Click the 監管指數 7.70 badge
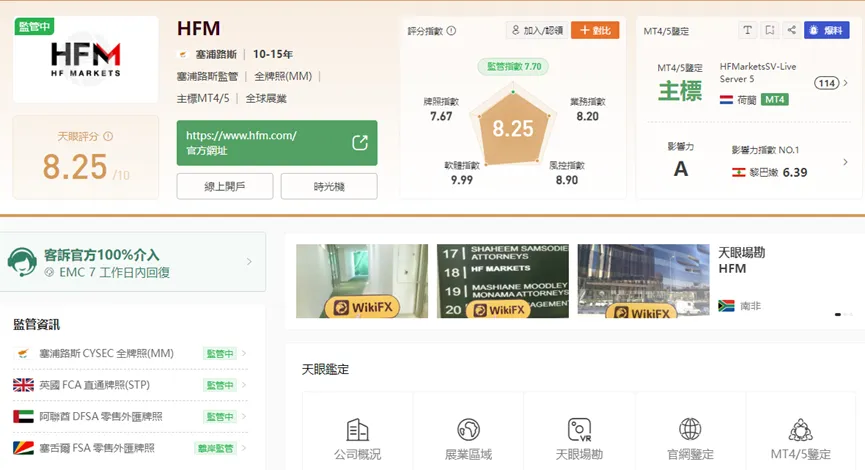 pos(514,67)
